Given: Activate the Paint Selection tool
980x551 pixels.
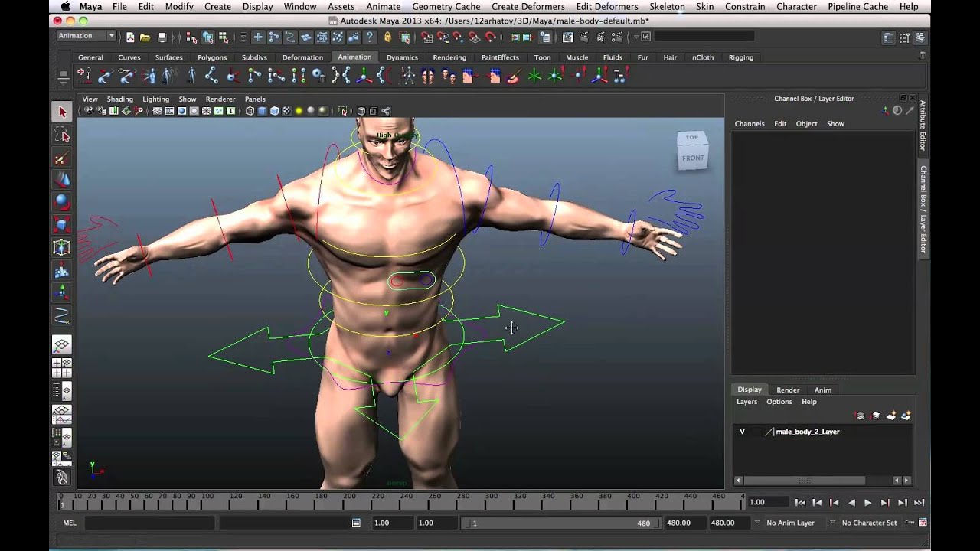Looking at the screenshot, I should coord(62,158).
